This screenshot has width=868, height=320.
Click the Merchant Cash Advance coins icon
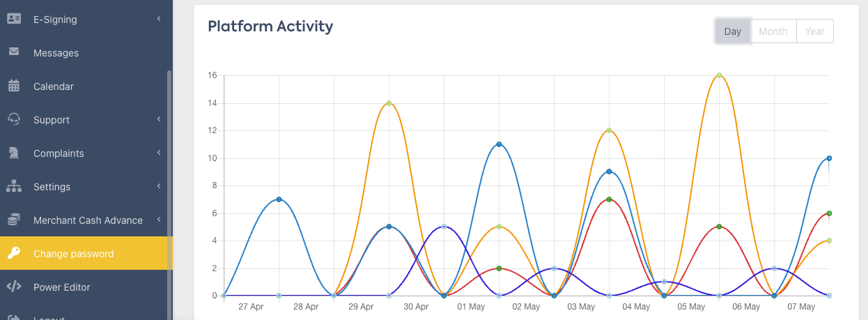14,220
